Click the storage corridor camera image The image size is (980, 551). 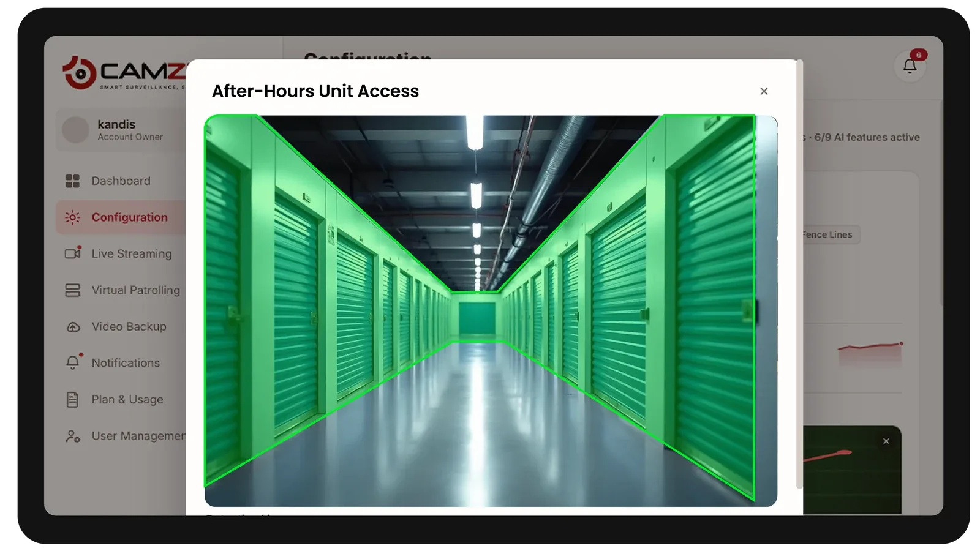tap(491, 311)
